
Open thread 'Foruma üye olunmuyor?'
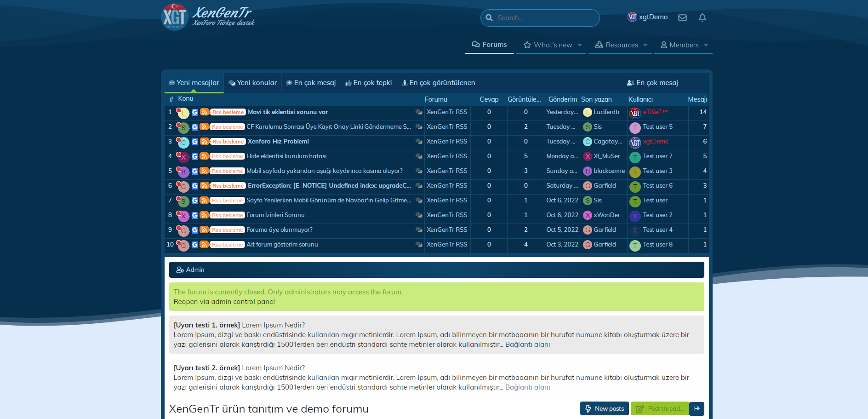pos(280,230)
